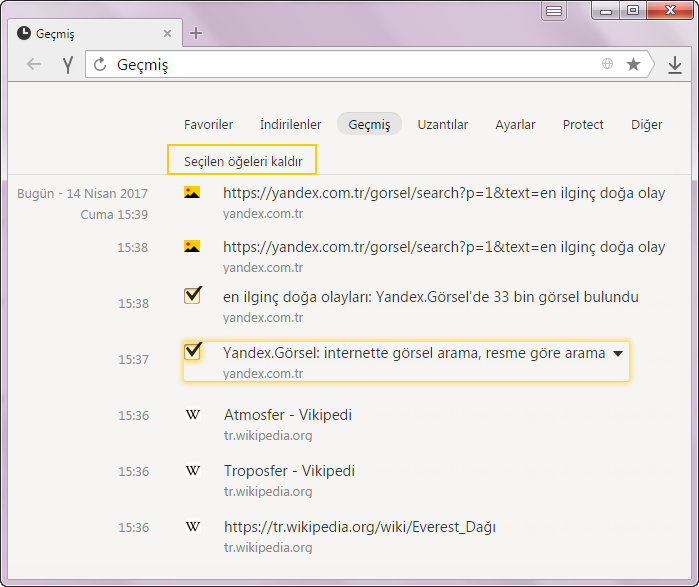Screen dimensions: 699x587
Task: Uncheck the 'Yandex.Görsel: internette görsel arama' checkbox
Action: click(x=193, y=352)
